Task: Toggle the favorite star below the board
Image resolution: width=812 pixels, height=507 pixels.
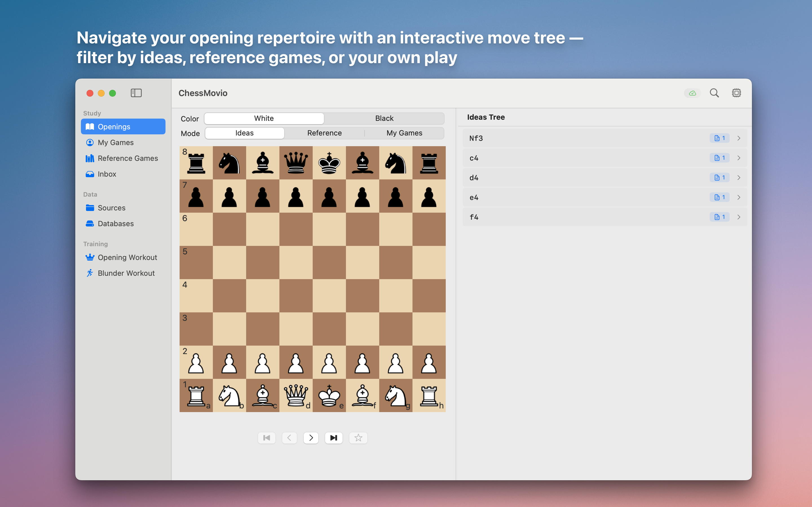Action: point(358,438)
